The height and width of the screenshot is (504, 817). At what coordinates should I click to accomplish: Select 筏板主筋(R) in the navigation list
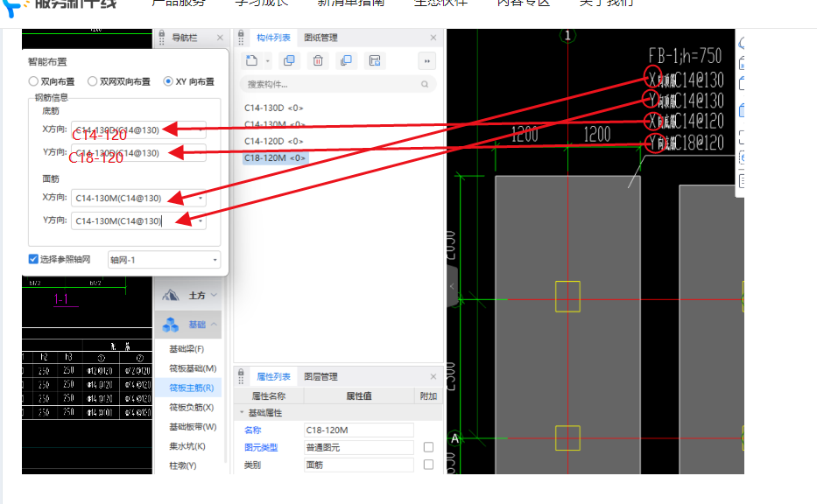191,388
